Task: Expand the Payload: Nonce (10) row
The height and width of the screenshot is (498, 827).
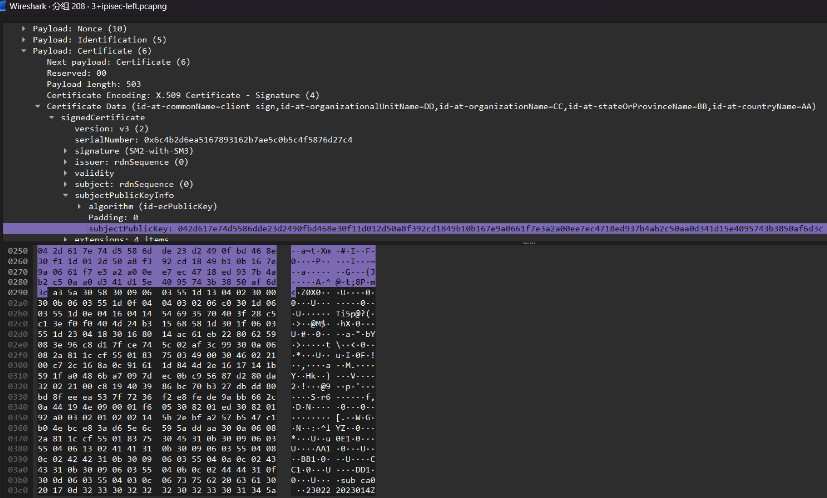Action: pos(24,28)
